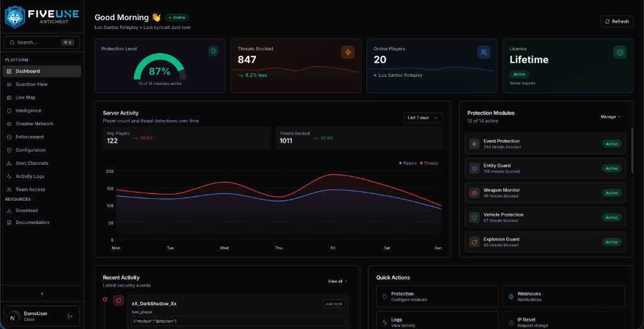Open Activity Logs section
Image resolution: width=644 pixels, height=329 pixels.
click(x=42, y=176)
